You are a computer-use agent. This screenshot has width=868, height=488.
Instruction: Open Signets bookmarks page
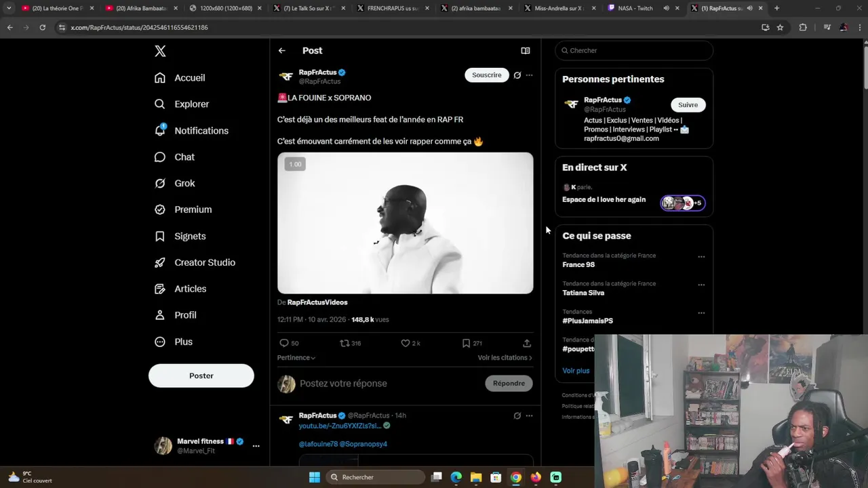tap(180, 237)
